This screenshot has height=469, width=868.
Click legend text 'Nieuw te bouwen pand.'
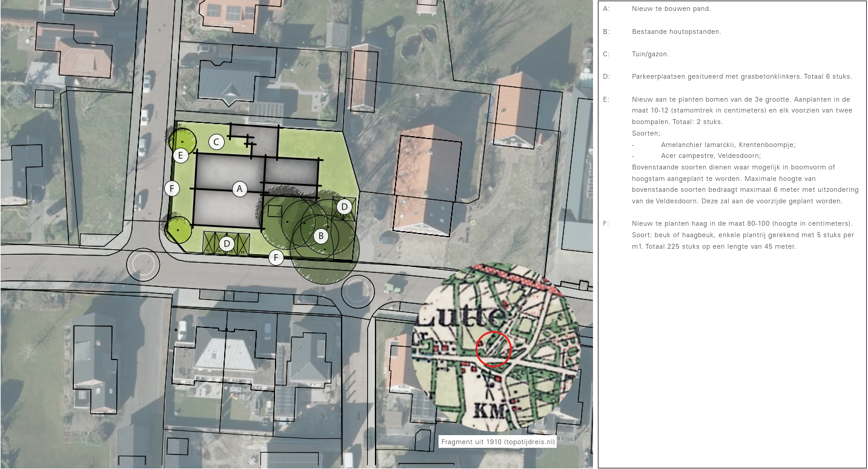672,9
